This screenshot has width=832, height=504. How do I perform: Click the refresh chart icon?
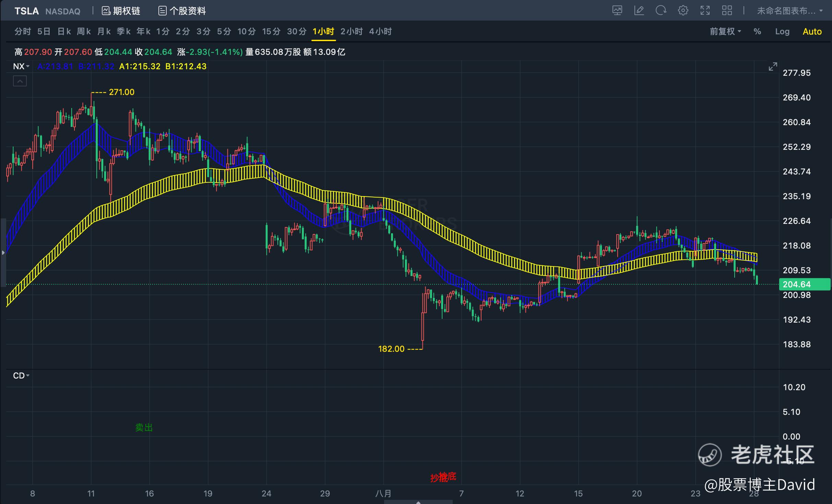661,11
